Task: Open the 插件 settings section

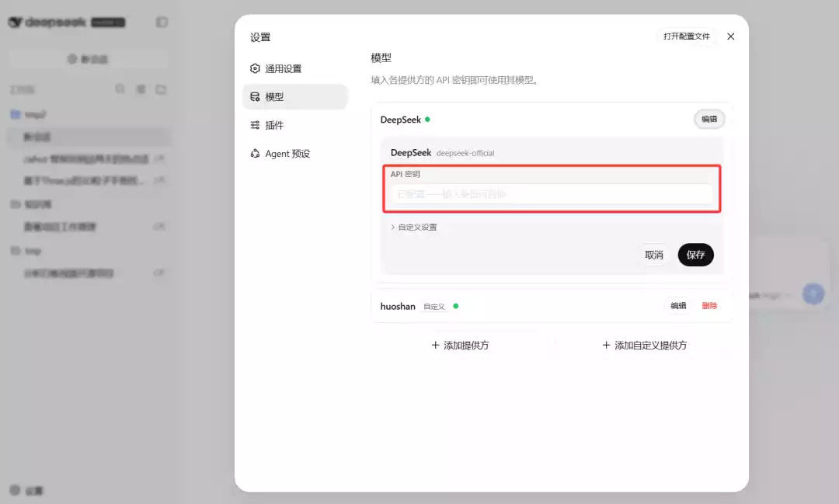Action: click(295, 125)
